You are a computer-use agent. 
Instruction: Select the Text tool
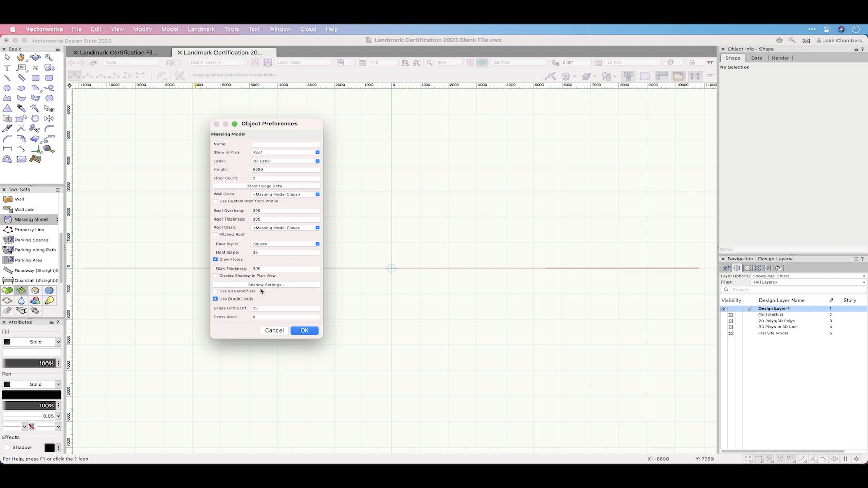point(7,68)
